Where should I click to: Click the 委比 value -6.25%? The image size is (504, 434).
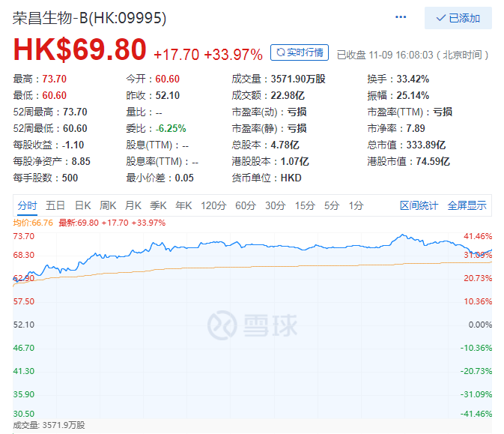click(171, 128)
